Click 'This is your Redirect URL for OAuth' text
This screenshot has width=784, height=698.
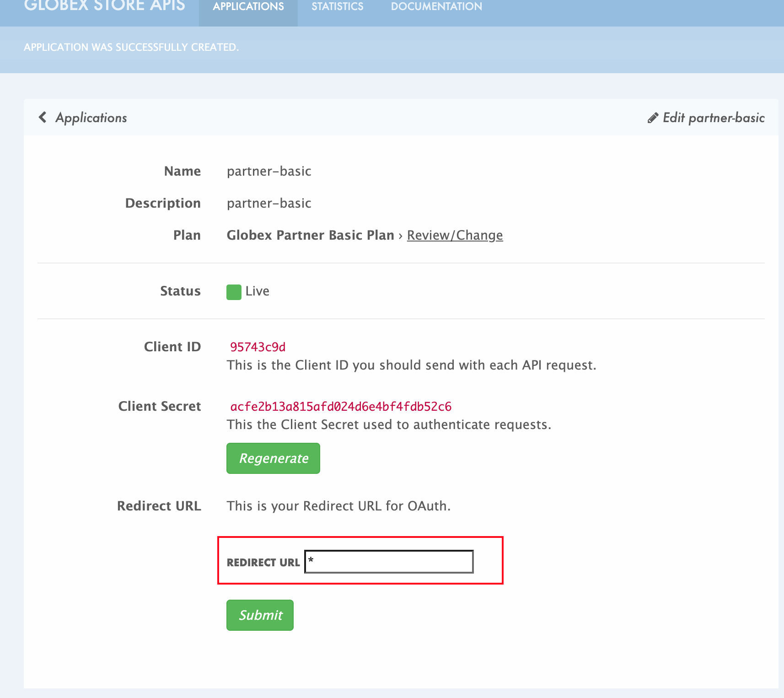tap(338, 506)
